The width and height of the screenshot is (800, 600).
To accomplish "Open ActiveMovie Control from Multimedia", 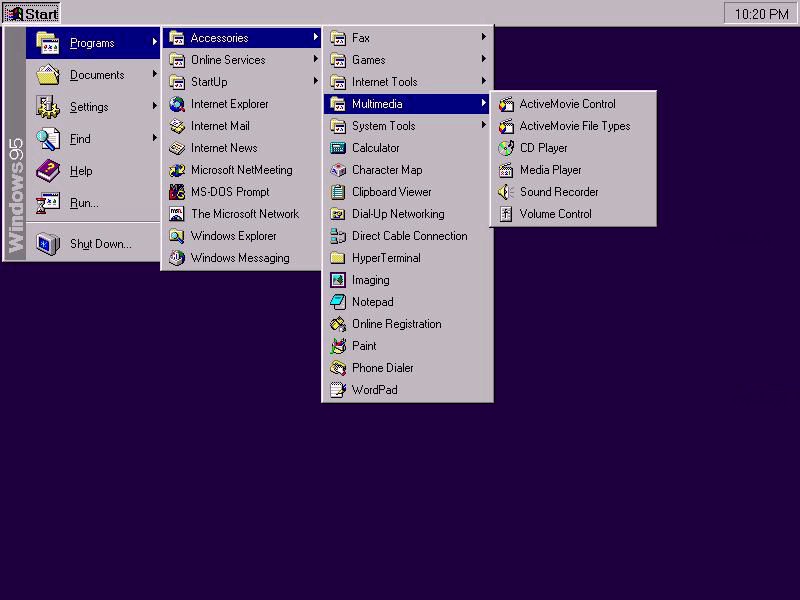I will tap(567, 104).
